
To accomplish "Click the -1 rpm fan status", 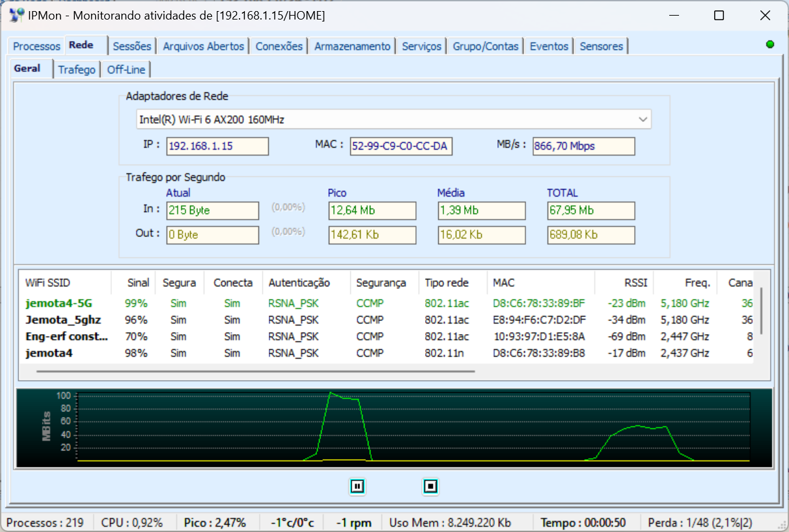I will (354, 523).
